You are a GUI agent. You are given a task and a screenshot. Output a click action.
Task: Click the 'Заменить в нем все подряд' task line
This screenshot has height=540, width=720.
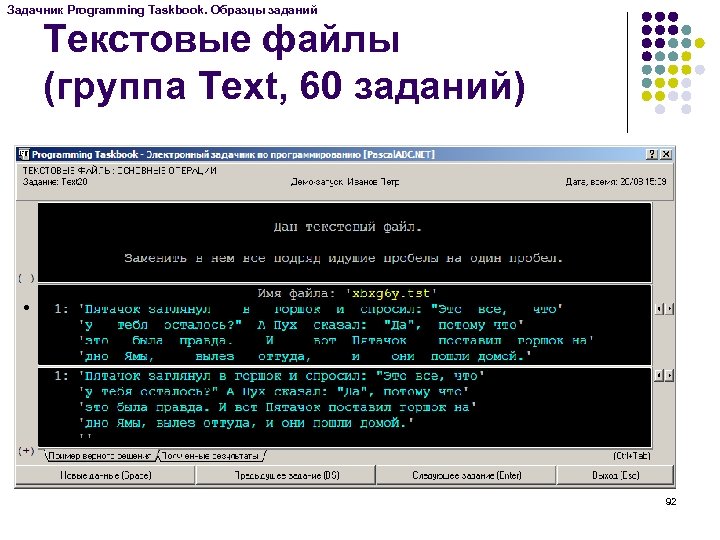[x=343, y=258]
